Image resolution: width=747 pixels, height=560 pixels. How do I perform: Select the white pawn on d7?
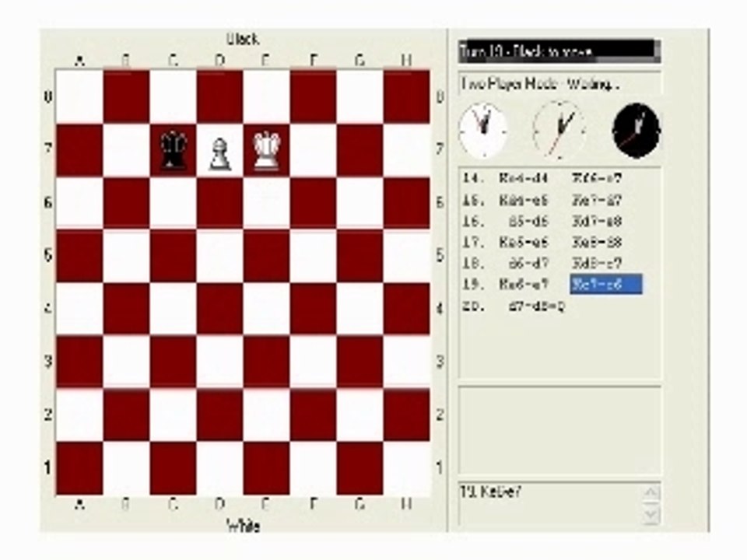tap(219, 154)
